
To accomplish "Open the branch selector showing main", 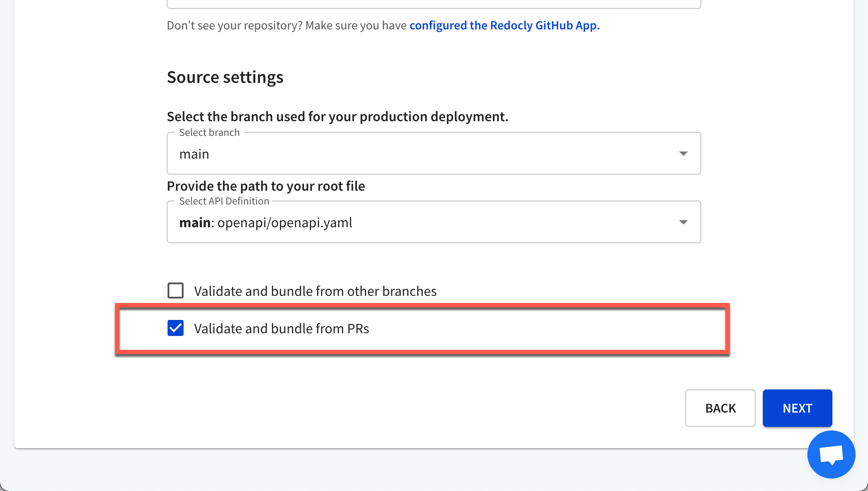I will pos(434,153).
